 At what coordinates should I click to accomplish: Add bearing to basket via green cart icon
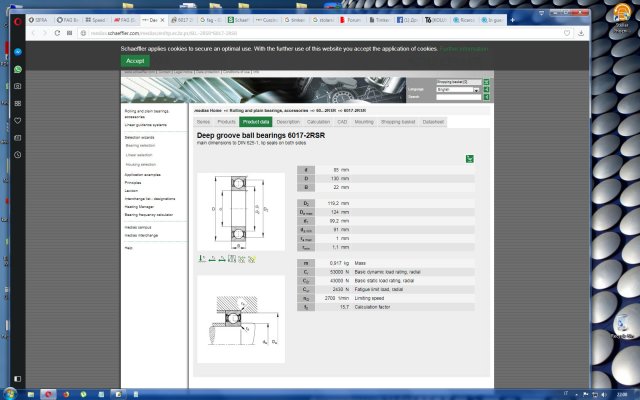(470, 159)
